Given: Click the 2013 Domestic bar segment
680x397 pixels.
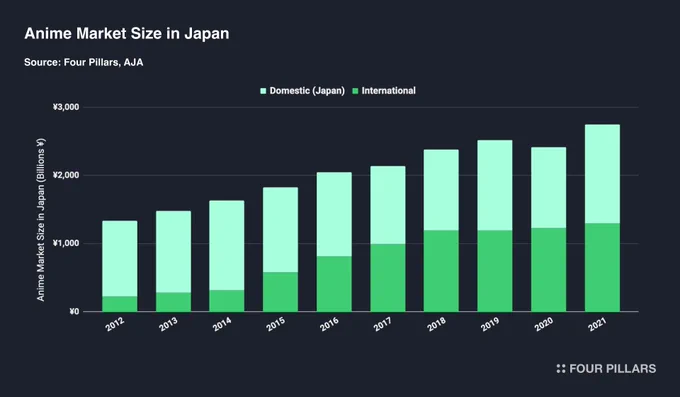Looking at the screenshot, I should [x=173, y=252].
